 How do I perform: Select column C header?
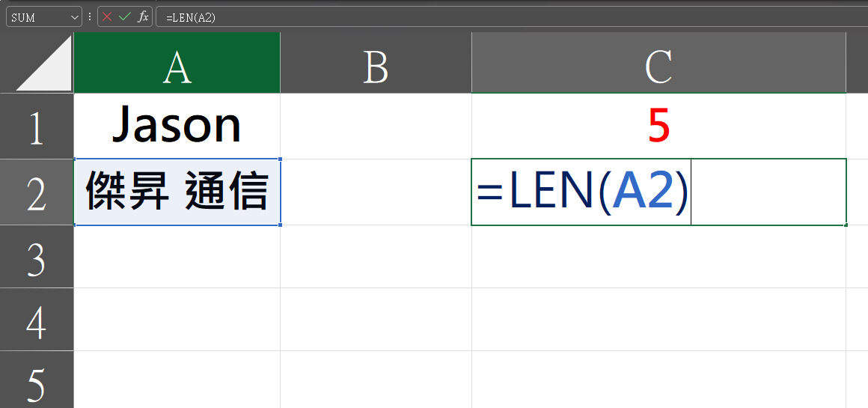coord(658,63)
